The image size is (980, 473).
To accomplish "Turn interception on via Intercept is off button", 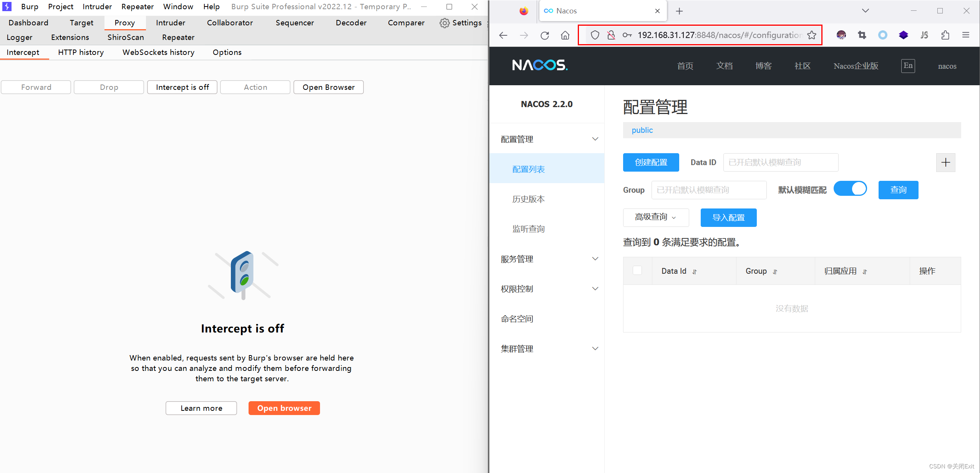I will (182, 87).
